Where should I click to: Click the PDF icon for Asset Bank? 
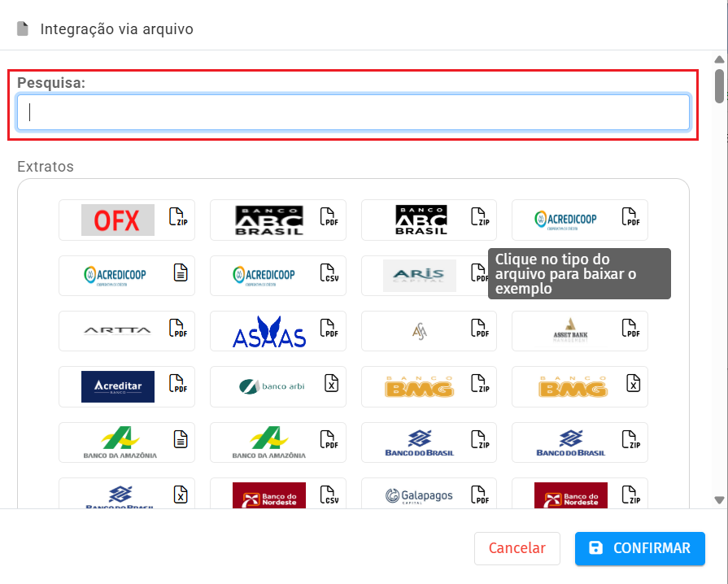pos(630,331)
